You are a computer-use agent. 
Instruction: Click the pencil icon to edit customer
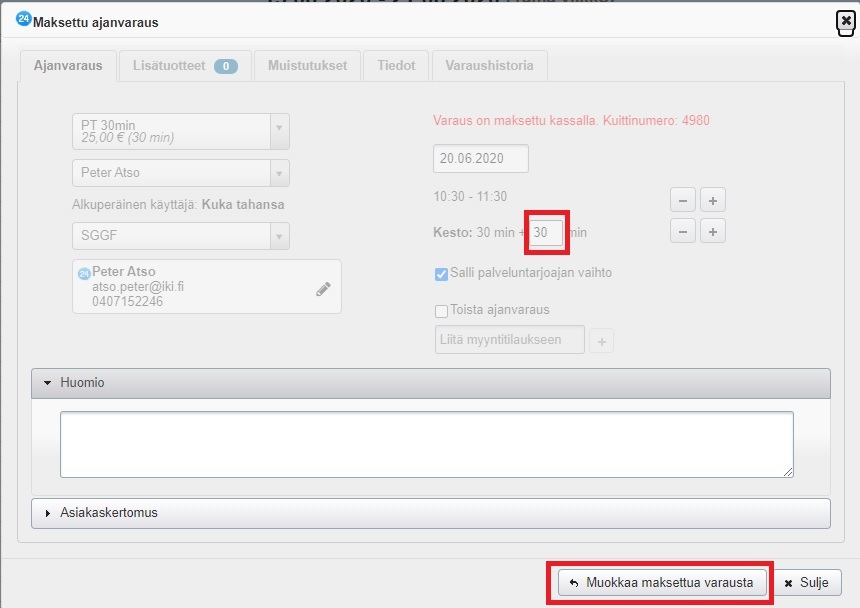pos(323,289)
